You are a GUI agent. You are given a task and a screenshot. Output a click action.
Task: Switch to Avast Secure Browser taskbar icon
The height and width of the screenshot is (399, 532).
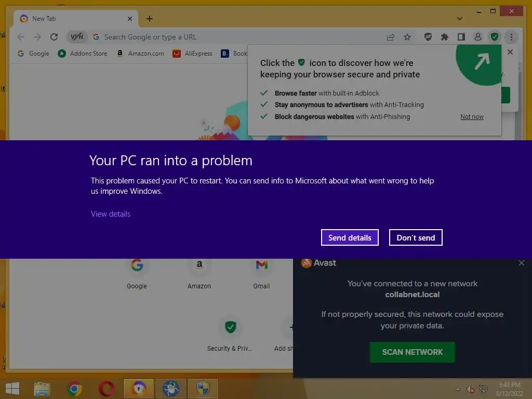[139, 389]
